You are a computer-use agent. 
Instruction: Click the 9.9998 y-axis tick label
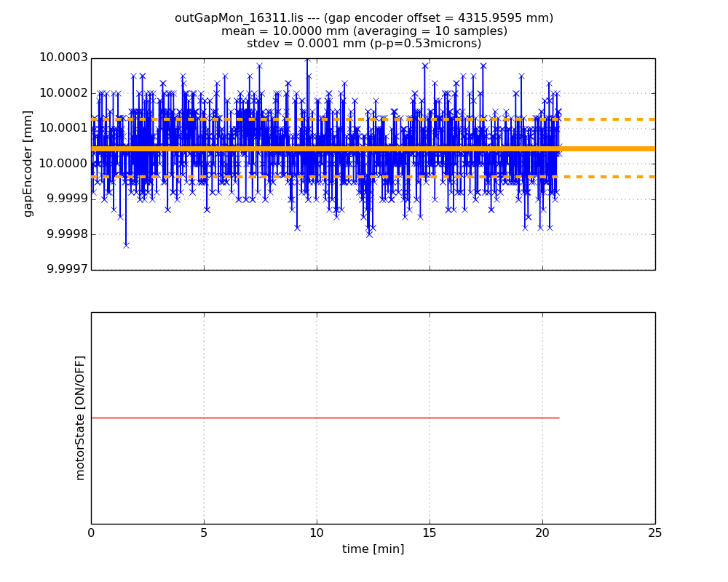coord(66,234)
